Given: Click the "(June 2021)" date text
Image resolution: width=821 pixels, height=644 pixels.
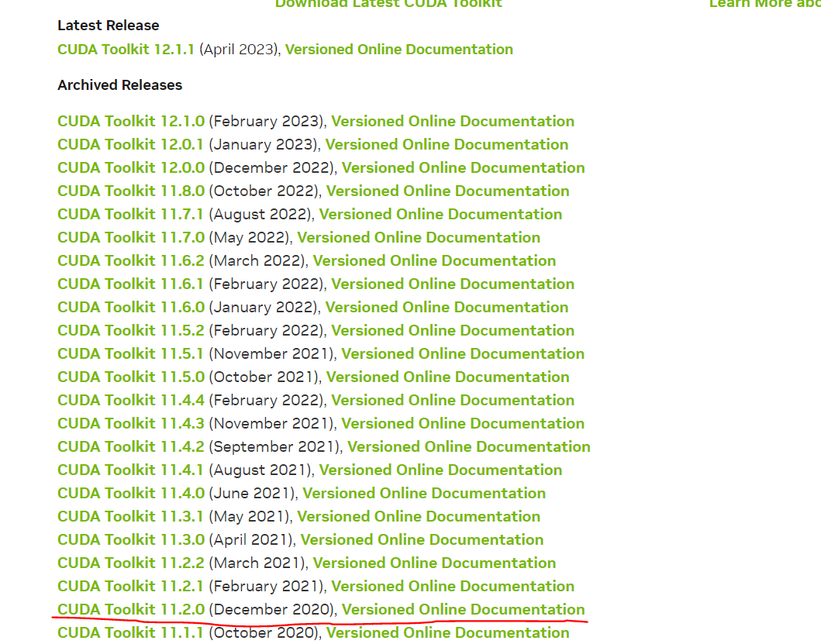Looking at the screenshot, I should click(x=253, y=493).
